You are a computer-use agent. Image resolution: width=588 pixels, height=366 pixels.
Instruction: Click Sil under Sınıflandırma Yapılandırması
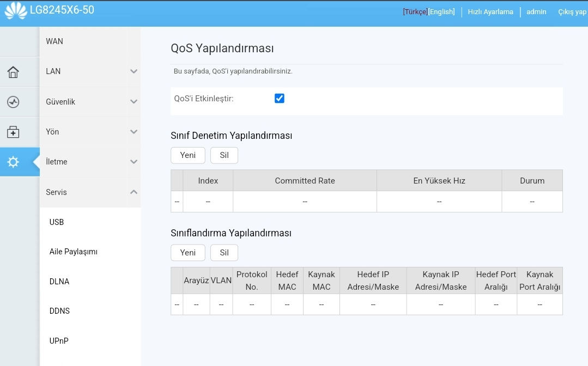coord(225,253)
